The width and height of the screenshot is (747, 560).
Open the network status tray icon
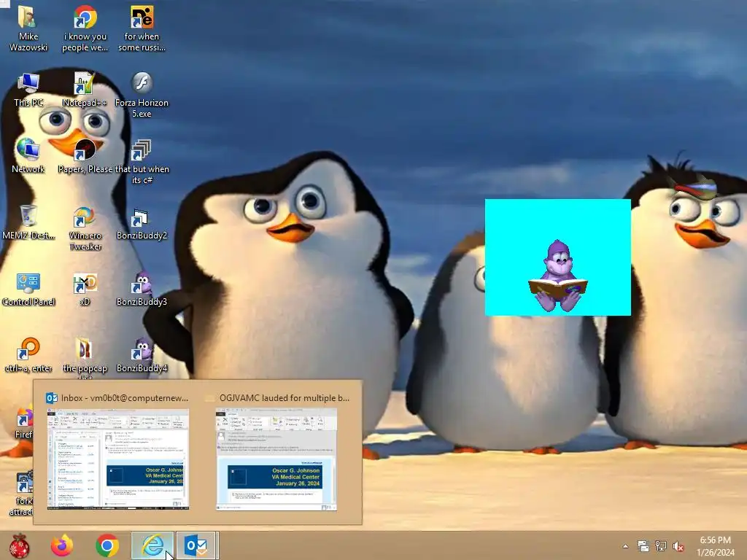661,546
